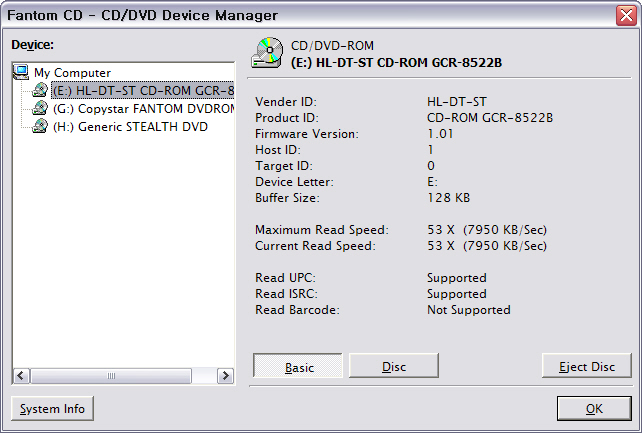Viewport: 642px width, 433px height.
Task: Close the CD/DVD Device Manager window
Action: [625, 15]
